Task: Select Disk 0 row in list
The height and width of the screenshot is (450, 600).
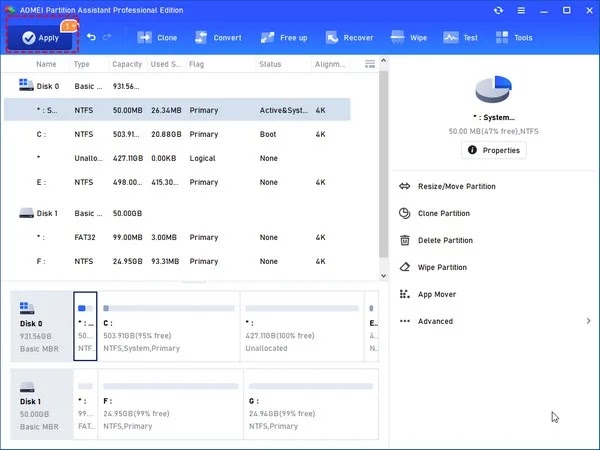Action: 177,86
